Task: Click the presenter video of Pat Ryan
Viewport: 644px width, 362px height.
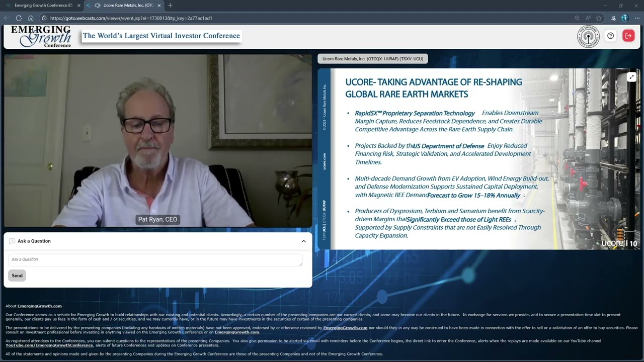Action: (x=158, y=141)
